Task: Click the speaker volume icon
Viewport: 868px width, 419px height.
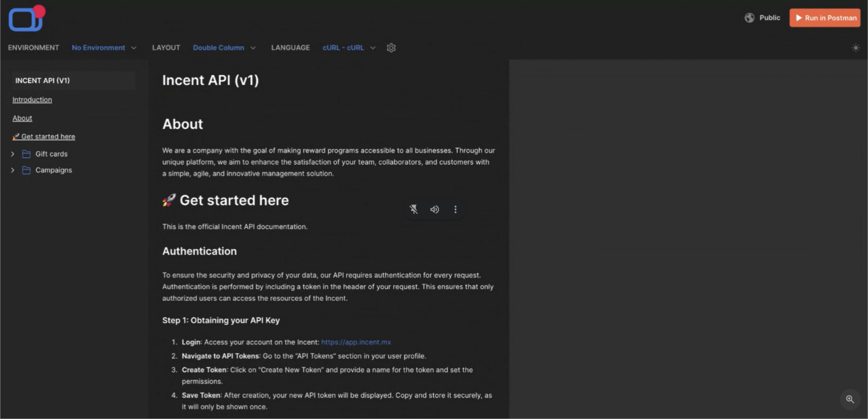Action: tap(435, 210)
